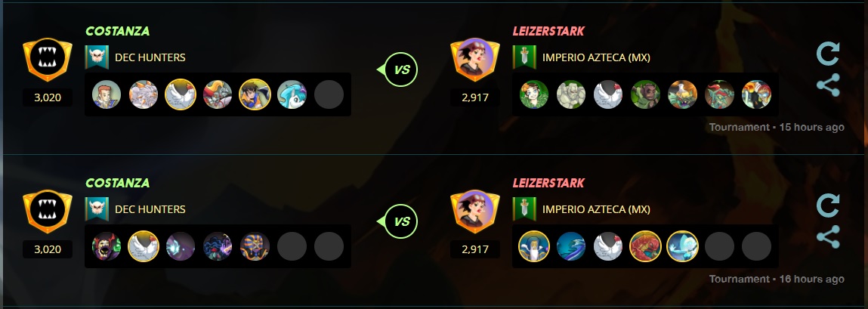Click the VS badge of the 16-hour-old battle
This screenshot has width=868, height=309.
400,221
